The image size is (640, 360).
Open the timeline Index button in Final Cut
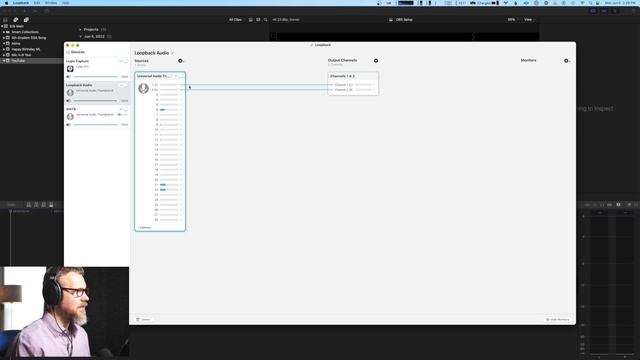[12, 205]
